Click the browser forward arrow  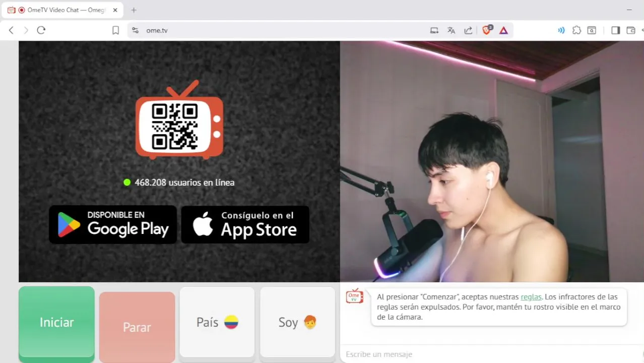[26, 30]
